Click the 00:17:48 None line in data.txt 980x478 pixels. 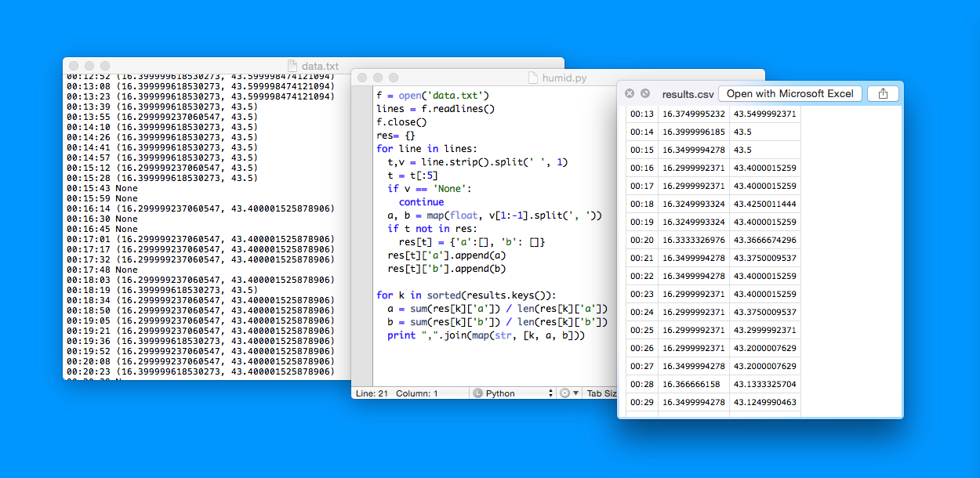[102, 270]
